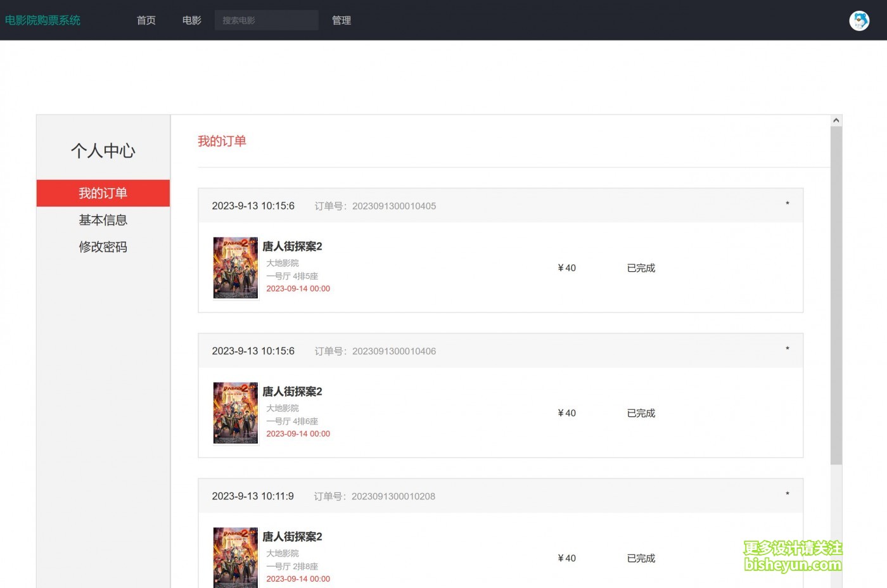Open the 电影 navigation item

click(x=191, y=20)
